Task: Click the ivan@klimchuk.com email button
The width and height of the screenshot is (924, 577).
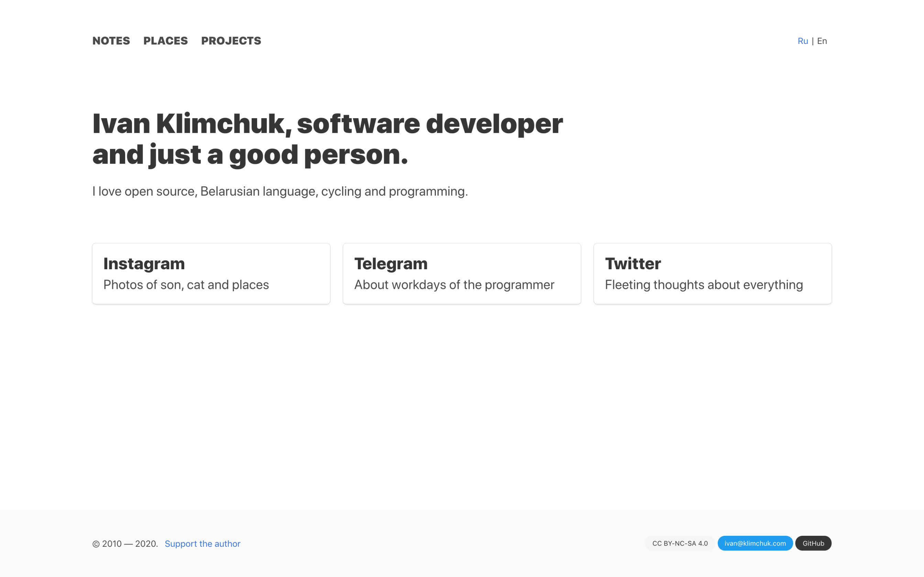Action: [755, 543]
